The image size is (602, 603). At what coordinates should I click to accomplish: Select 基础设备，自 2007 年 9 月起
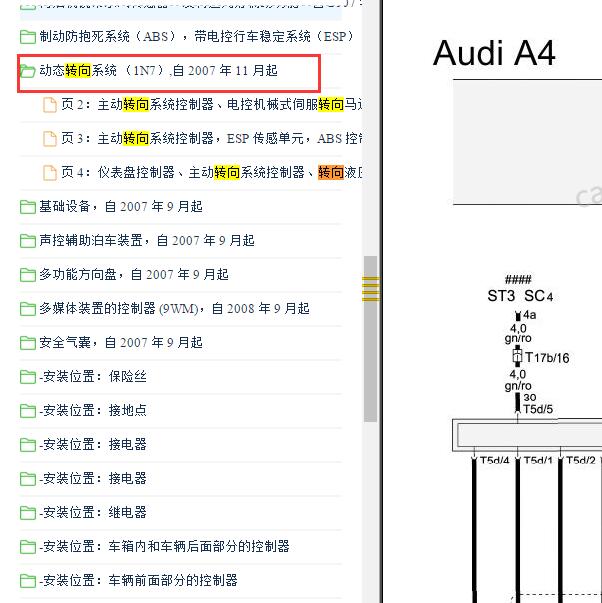pos(121,207)
